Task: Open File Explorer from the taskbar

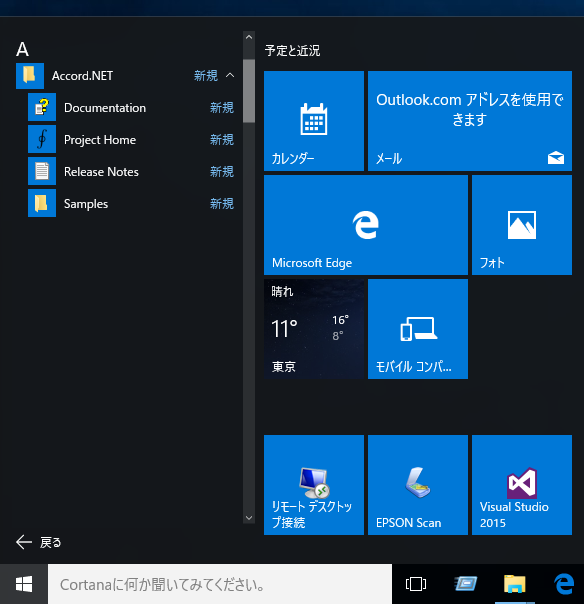Action: point(515,584)
